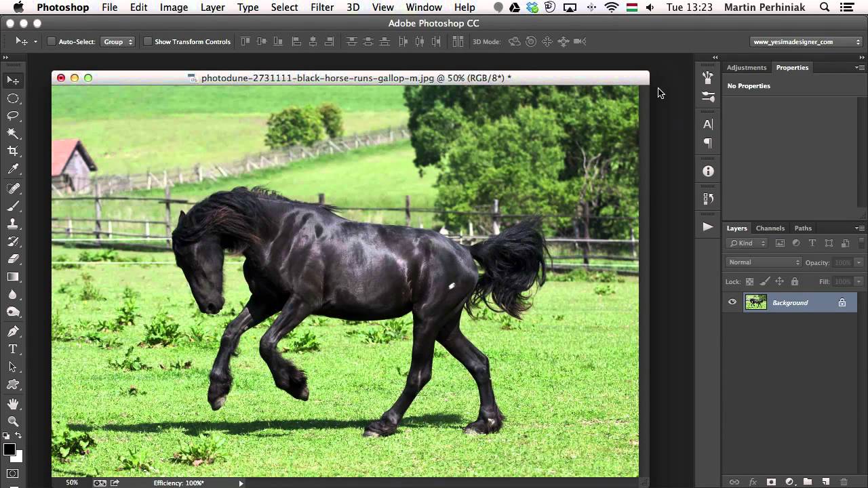Open the Normal blend mode dropdown
Image resolution: width=868 pixels, height=488 pixels.
click(x=764, y=262)
